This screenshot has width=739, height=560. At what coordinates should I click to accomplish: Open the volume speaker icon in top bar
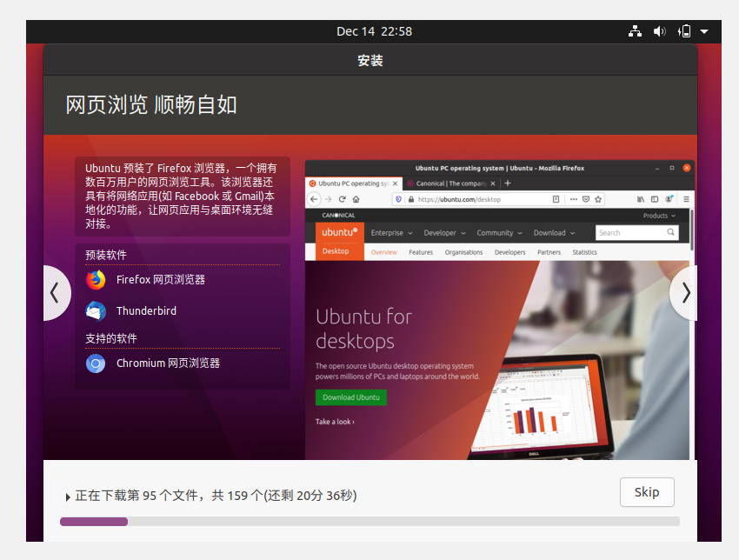(x=659, y=31)
